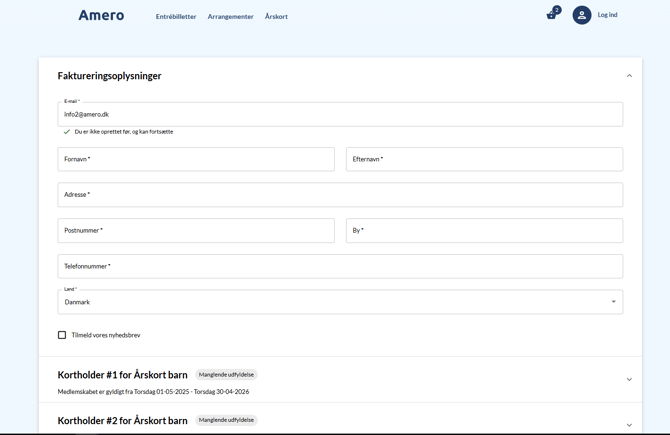
Task: Expand Kortholder #1 for Årskort barn
Action: (x=629, y=380)
